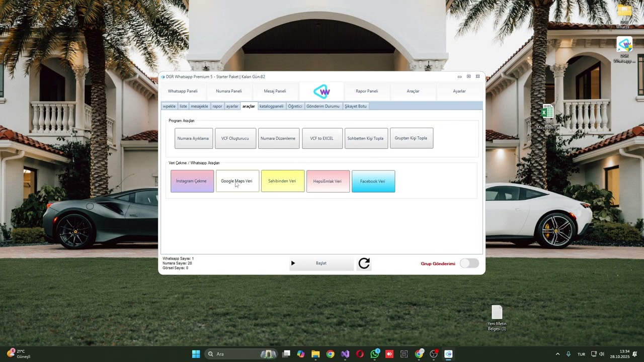Open the Rapor Paneli section
The width and height of the screenshot is (644, 362).
367,91
